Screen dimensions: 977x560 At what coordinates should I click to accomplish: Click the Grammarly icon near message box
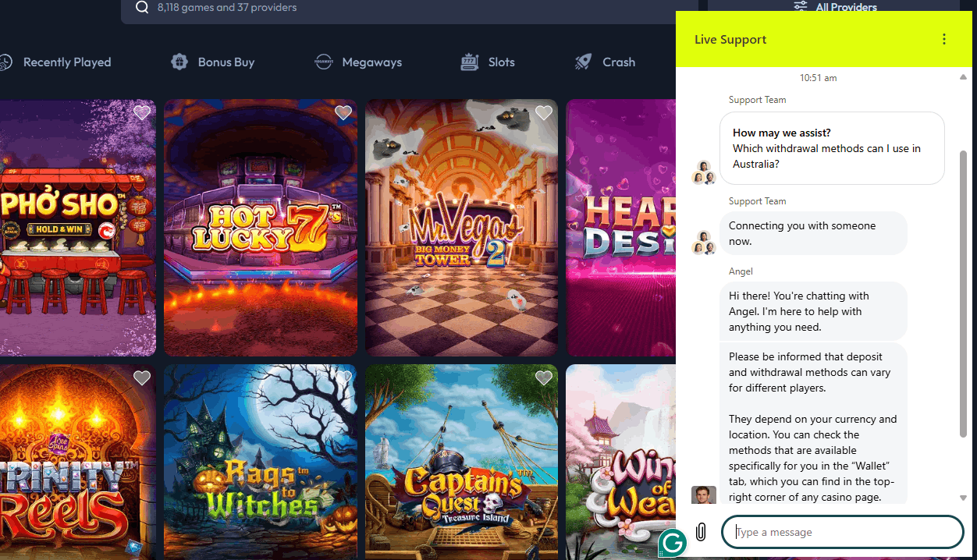click(672, 541)
